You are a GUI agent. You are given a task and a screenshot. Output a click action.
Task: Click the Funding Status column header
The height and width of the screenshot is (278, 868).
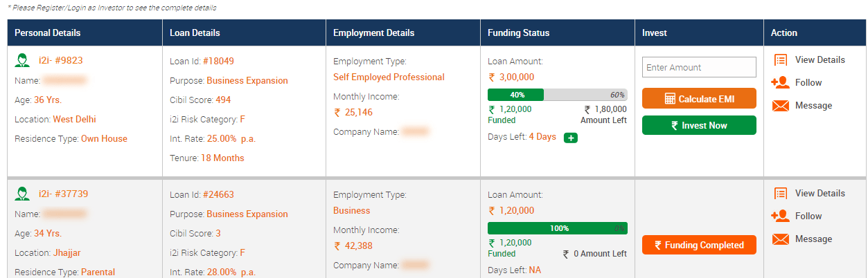pos(518,33)
